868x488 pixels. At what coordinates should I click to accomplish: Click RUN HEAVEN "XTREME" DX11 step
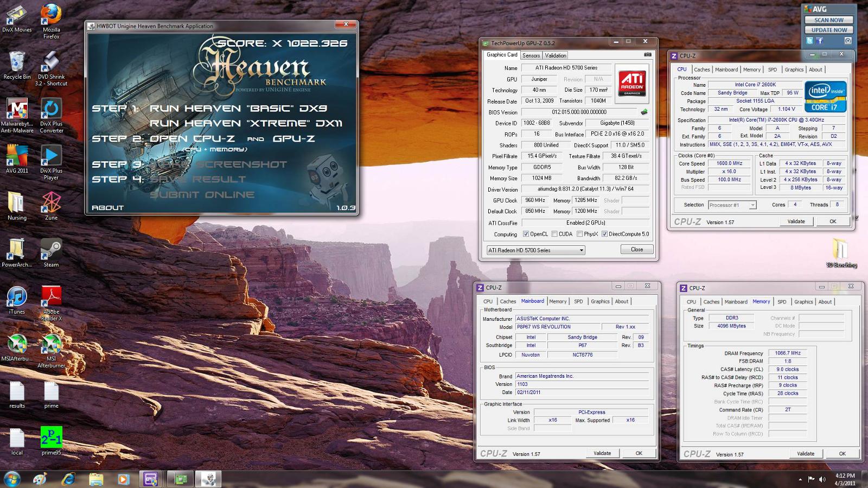(x=246, y=124)
